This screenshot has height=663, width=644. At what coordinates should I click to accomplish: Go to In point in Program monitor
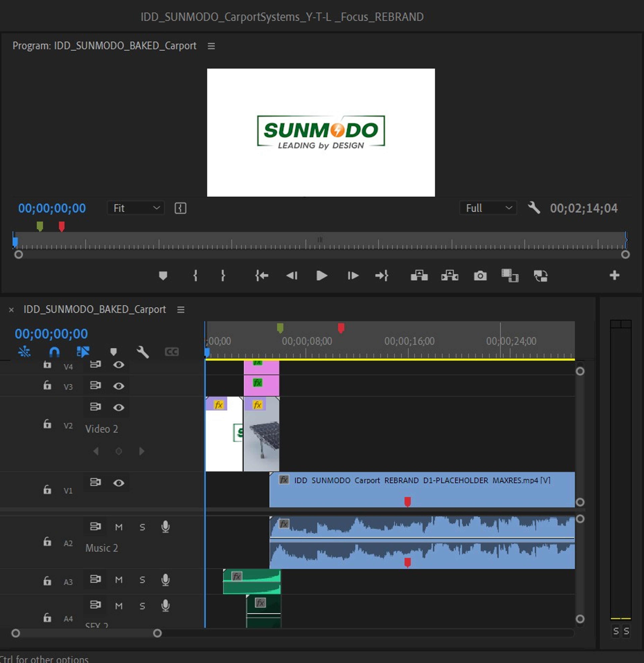click(x=262, y=276)
